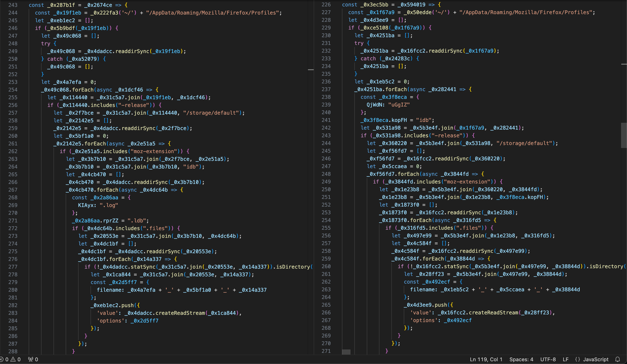
Task: Change end of line sequence LF
Action: click(566, 359)
